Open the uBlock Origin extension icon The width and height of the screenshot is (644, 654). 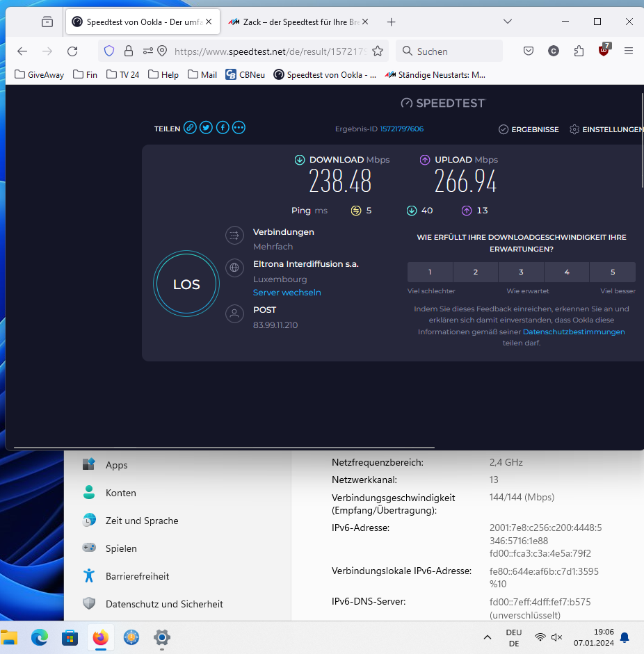604,50
